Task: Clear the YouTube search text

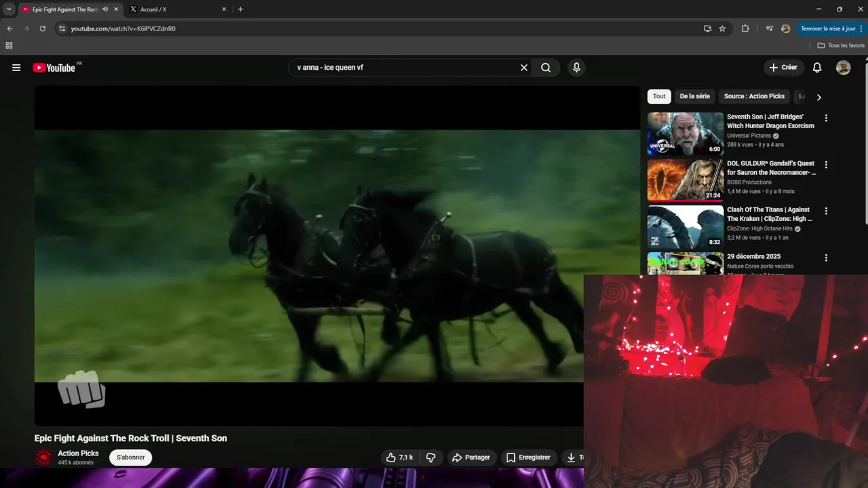Action: tap(524, 68)
